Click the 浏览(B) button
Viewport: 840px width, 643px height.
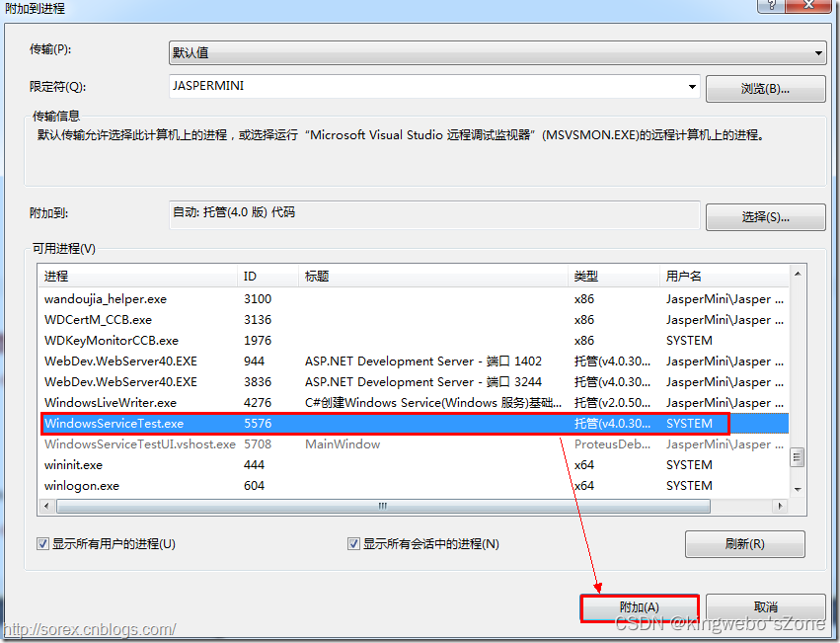click(x=765, y=88)
